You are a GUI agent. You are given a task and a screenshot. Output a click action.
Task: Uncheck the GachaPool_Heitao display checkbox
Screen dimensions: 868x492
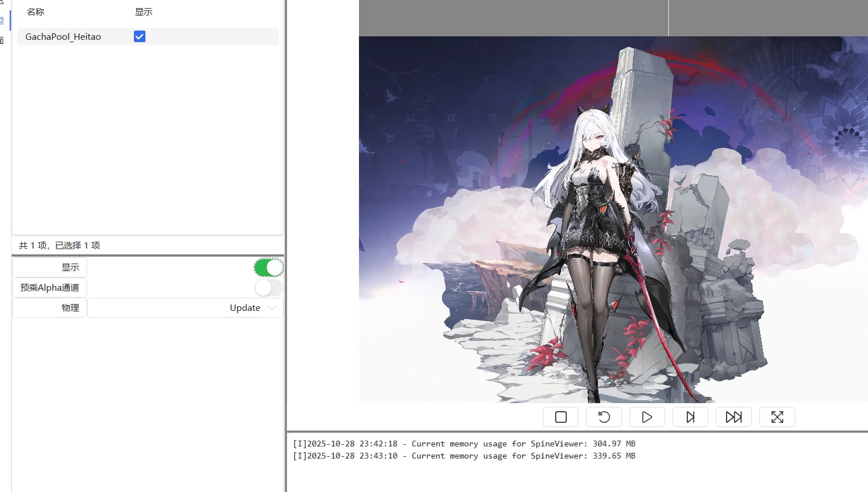[x=140, y=37]
